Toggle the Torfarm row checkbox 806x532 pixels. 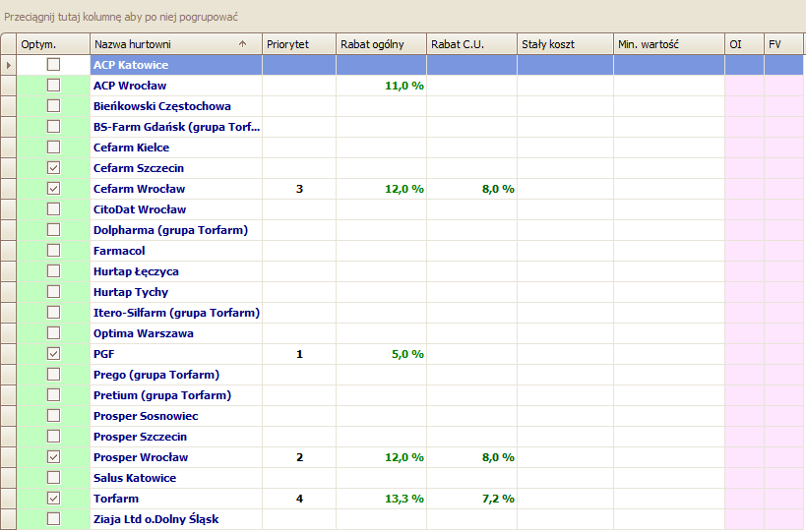pyautogui.click(x=54, y=499)
